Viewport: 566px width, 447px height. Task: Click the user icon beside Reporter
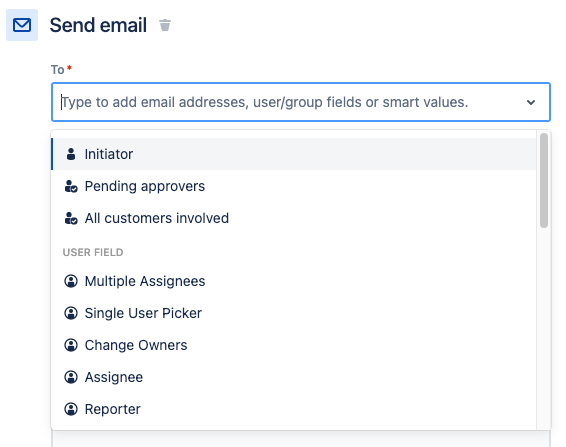click(71, 409)
